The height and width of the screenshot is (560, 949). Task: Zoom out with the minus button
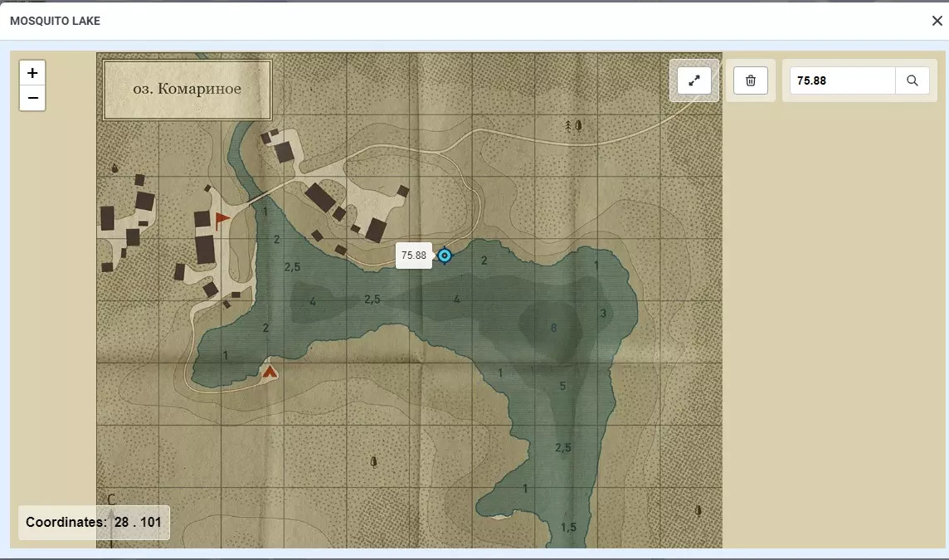(x=32, y=98)
